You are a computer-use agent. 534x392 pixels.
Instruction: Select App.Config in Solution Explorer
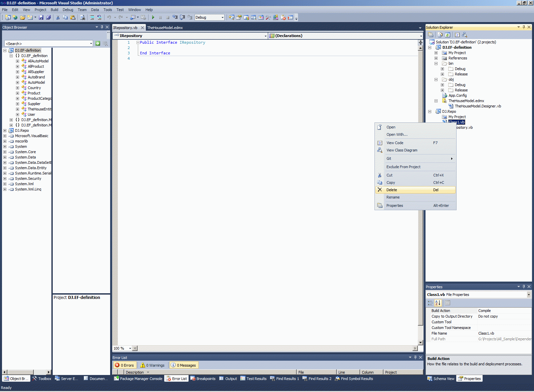(x=457, y=95)
